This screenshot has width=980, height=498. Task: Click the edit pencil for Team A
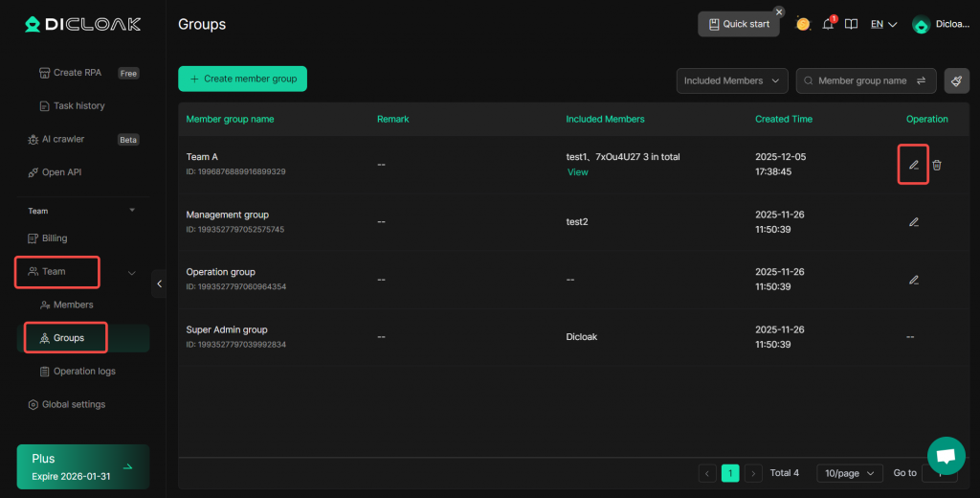point(913,165)
